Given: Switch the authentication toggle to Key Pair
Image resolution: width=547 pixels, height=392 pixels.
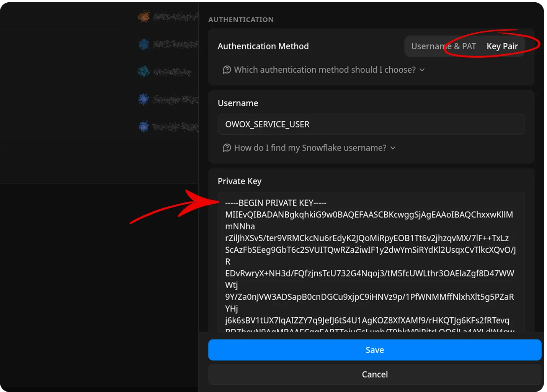Looking at the screenshot, I should click(502, 46).
